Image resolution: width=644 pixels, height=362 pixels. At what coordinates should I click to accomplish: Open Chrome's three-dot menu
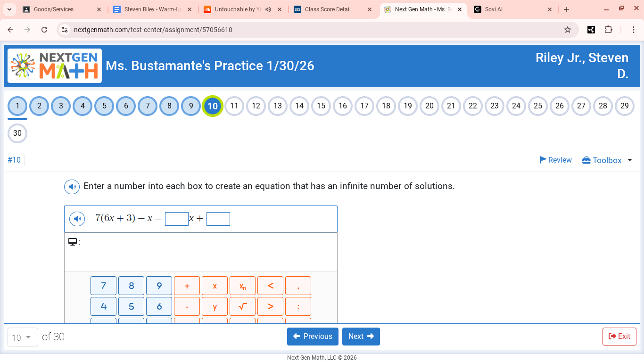tap(634, 29)
